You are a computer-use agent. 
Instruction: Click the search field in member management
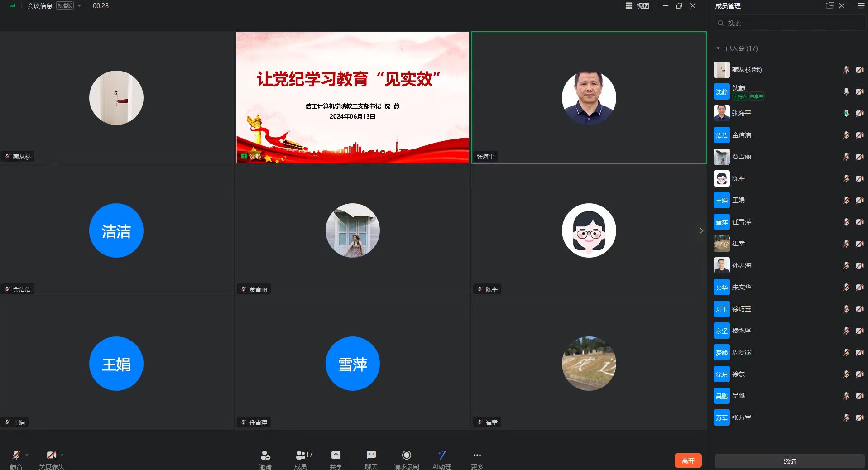[x=790, y=23]
